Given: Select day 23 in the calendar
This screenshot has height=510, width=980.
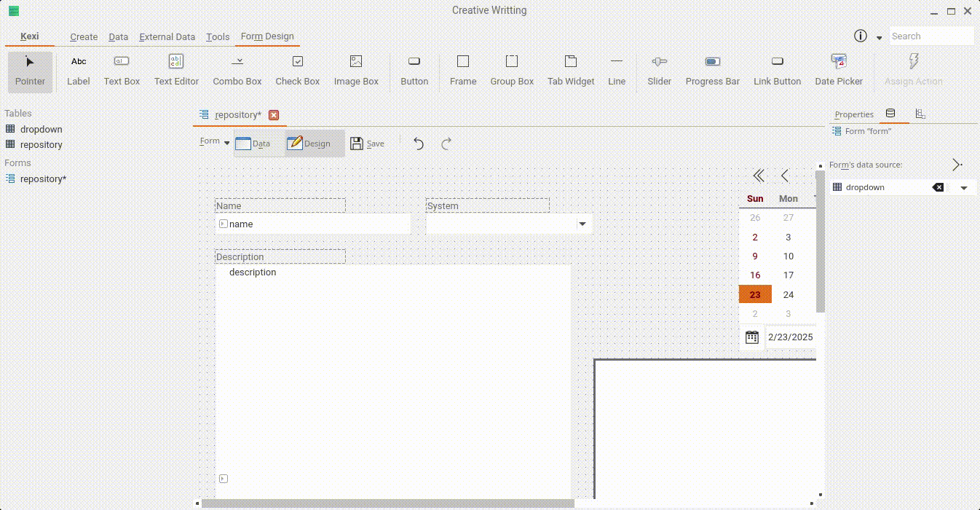Looking at the screenshot, I should pyautogui.click(x=755, y=294).
